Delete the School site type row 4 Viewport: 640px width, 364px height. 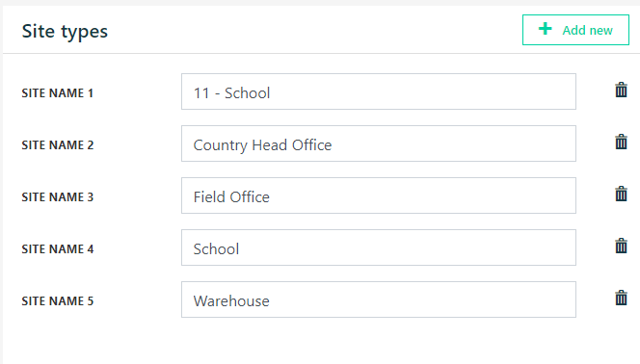tap(621, 246)
